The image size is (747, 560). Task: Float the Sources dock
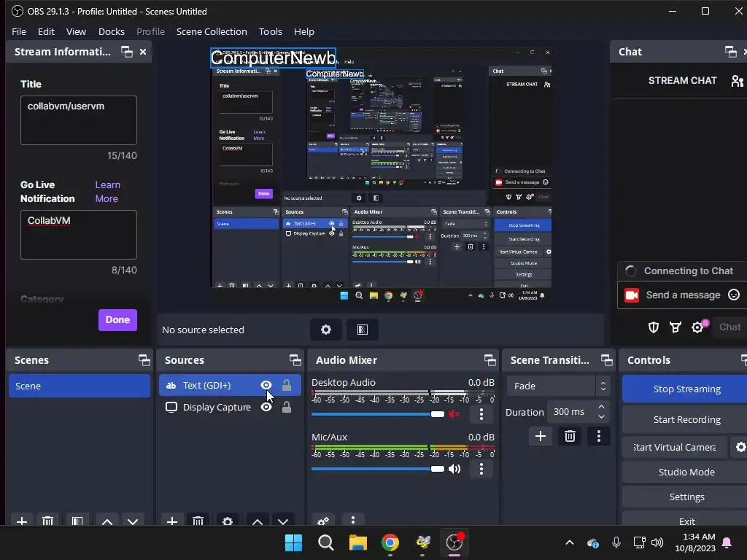pos(295,360)
